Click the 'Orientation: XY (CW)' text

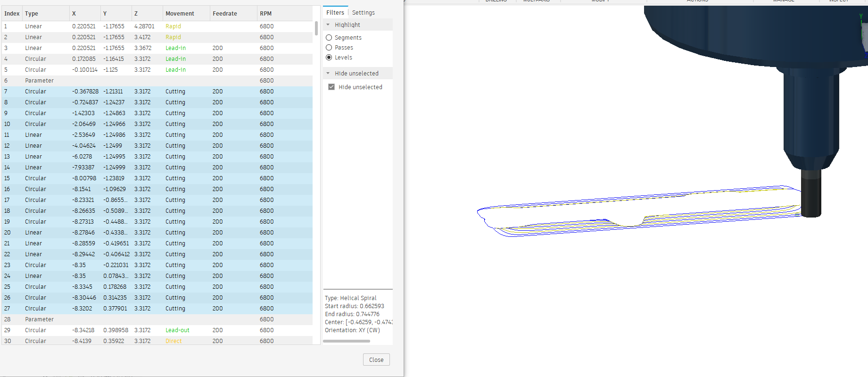click(352, 330)
